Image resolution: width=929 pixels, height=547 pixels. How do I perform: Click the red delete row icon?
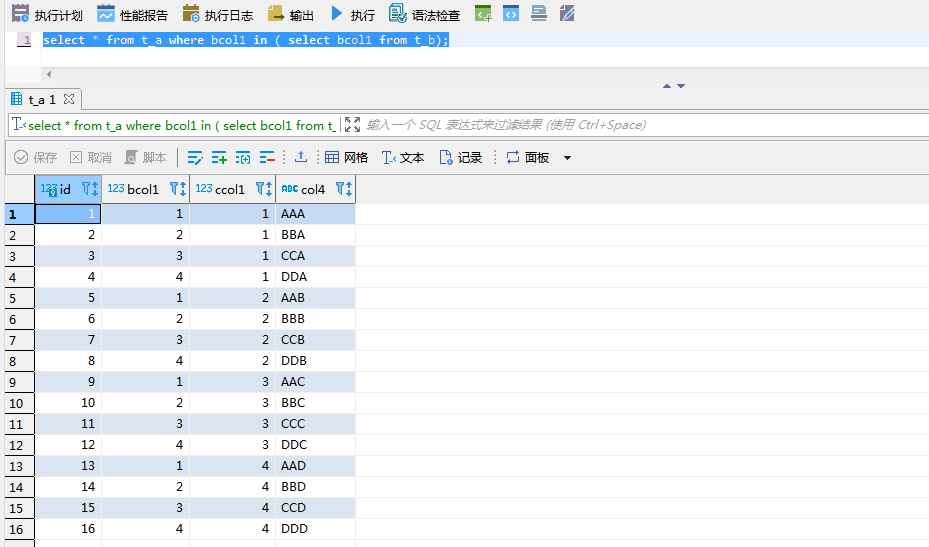coord(267,158)
